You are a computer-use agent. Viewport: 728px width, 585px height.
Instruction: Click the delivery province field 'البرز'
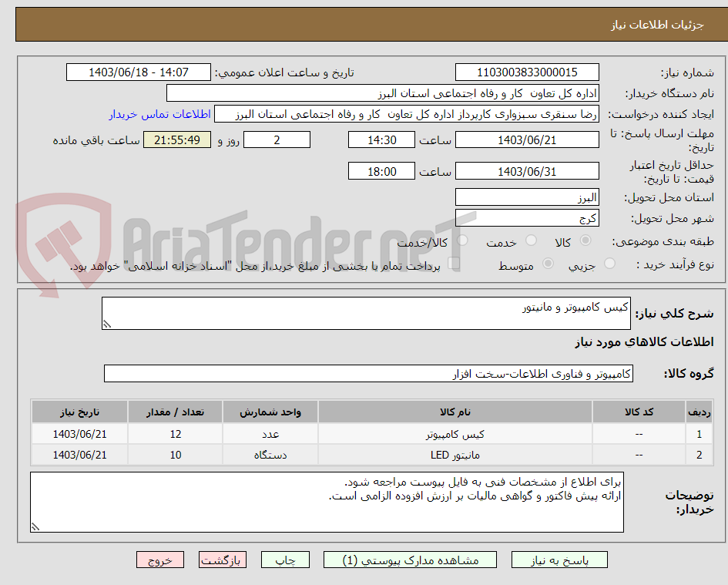click(x=527, y=197)
